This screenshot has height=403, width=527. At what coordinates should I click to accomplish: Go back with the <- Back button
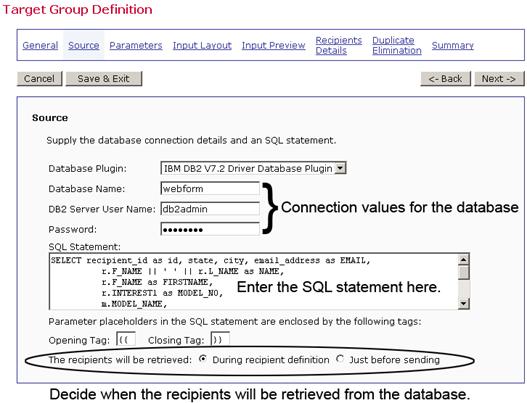[445, 79]
